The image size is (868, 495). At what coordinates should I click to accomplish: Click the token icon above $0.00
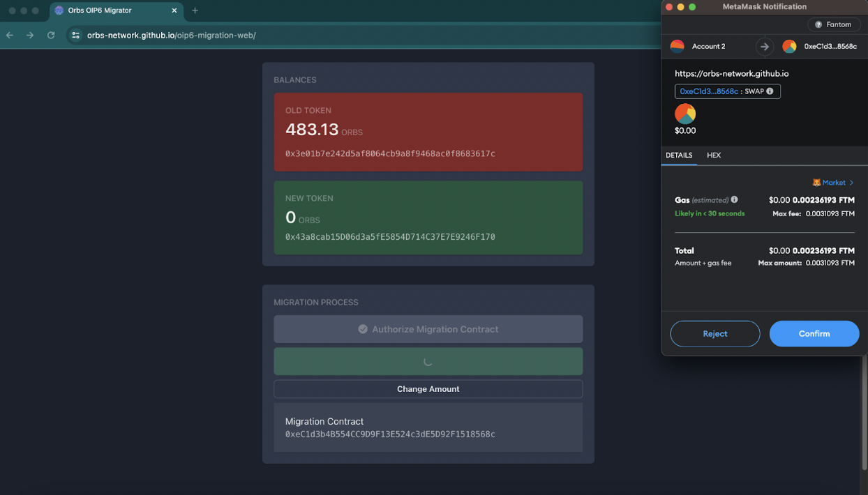(685, 114)
